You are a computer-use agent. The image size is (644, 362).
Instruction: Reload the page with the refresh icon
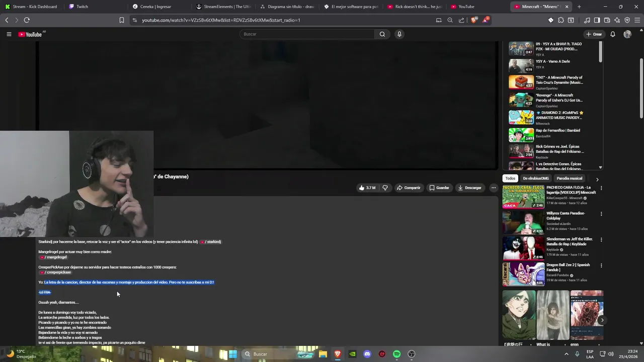[x=27, y=20]
